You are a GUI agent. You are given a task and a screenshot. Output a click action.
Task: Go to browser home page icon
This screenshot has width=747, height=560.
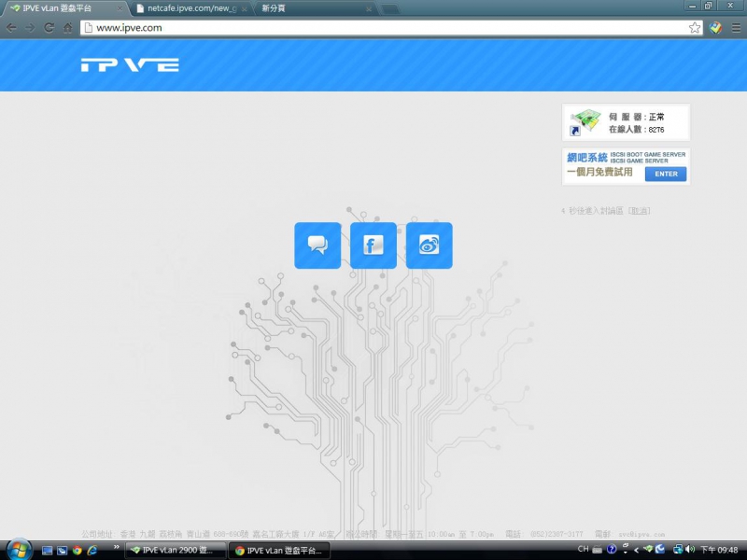coord(68,28)
